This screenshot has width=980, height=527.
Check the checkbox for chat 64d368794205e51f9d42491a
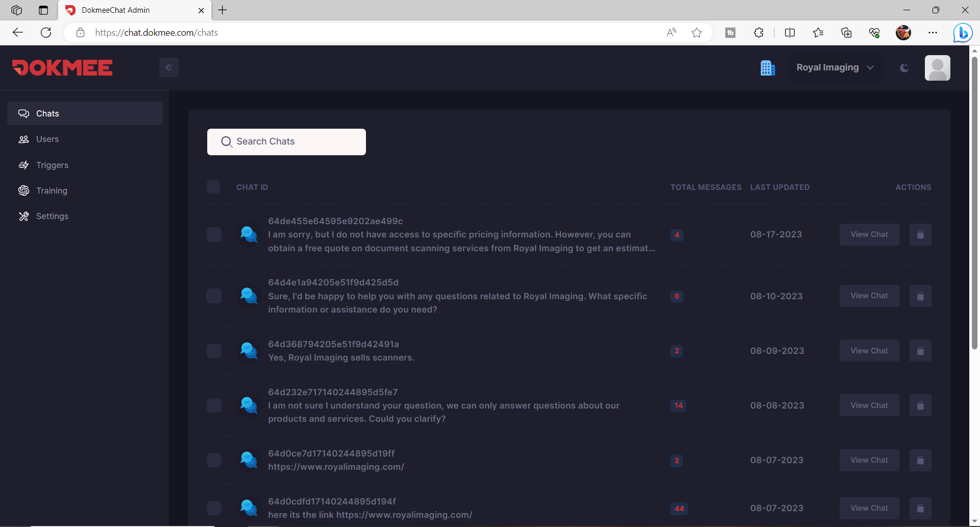click(214, 351)
